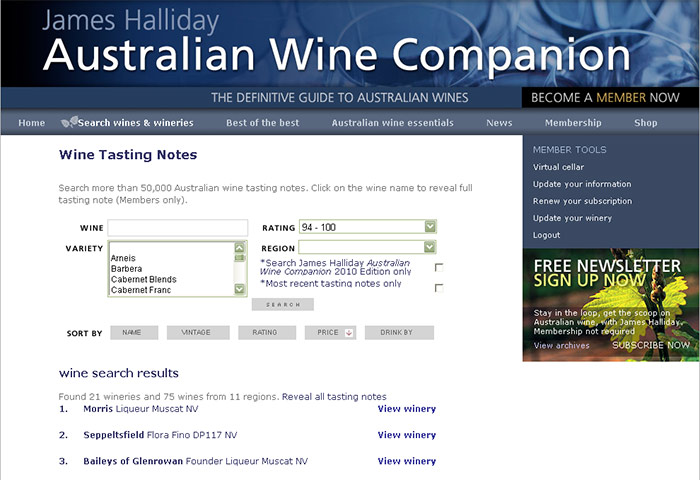Click the Logout link
This screenshot has width=700, height=480.
pyautogui.click(x=546, y=235)
